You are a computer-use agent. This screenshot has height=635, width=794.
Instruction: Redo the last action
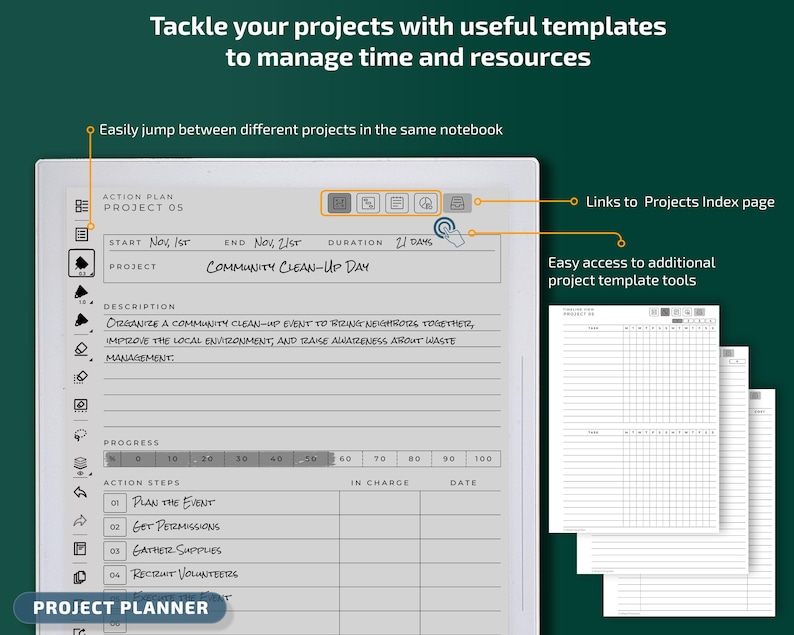(81, 521)
